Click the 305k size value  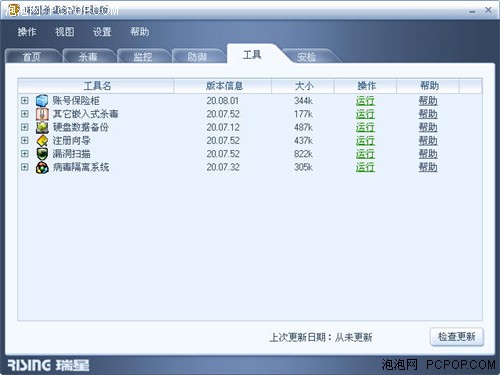(303, 167)
